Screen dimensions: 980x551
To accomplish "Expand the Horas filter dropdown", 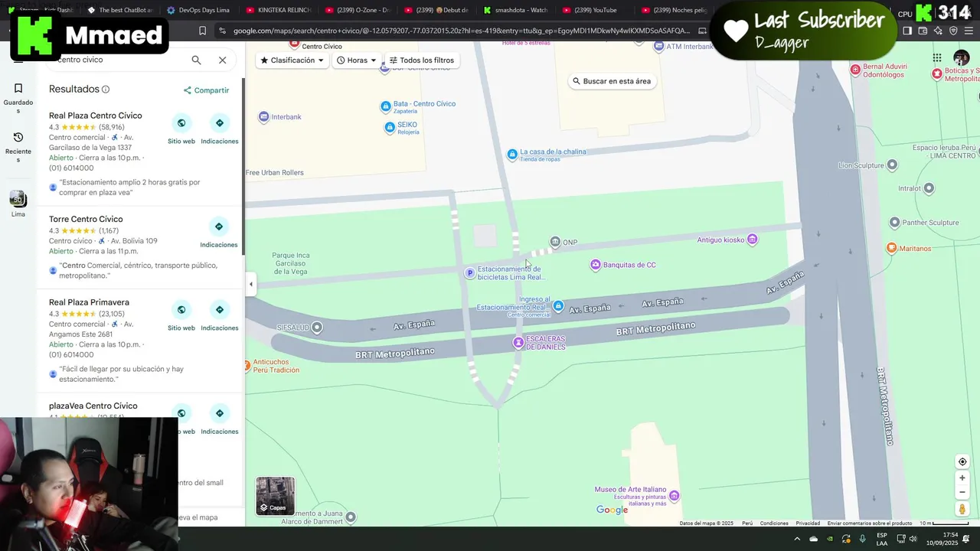I will point(357,60).
